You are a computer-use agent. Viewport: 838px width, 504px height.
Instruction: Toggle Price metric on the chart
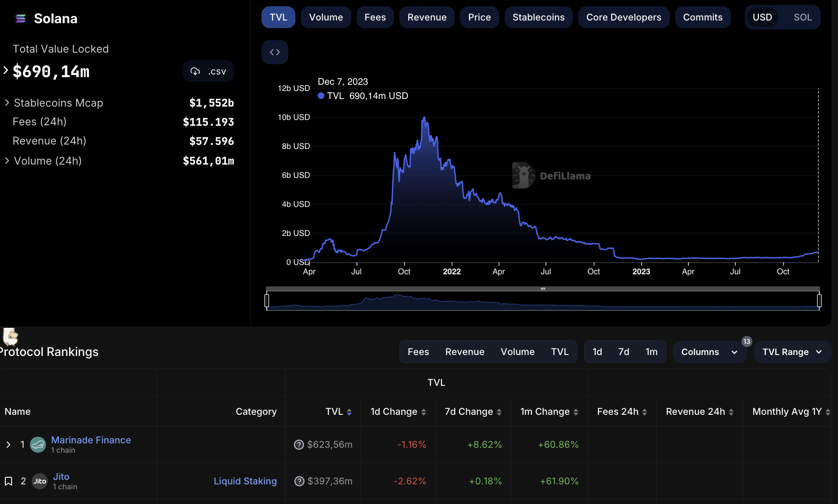[x=480, y=17]
